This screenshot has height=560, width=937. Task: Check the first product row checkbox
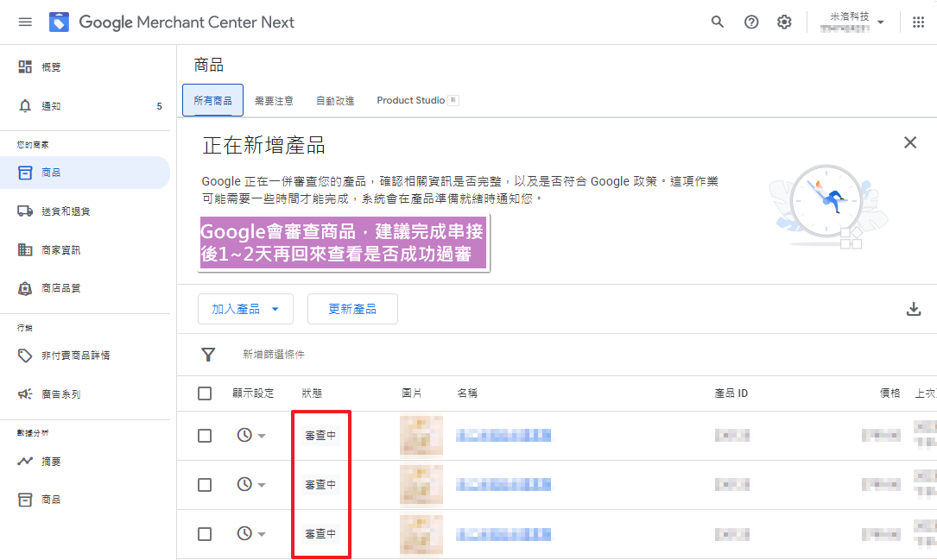click(x=205, y=436)
